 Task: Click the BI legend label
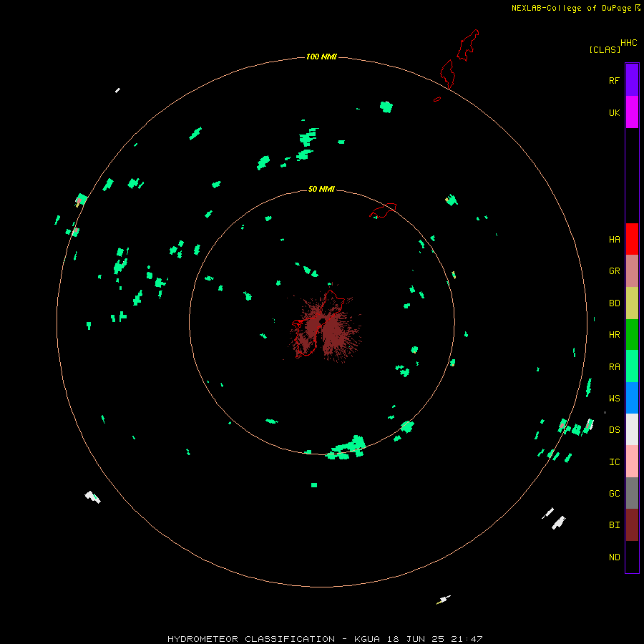(614, 525)
